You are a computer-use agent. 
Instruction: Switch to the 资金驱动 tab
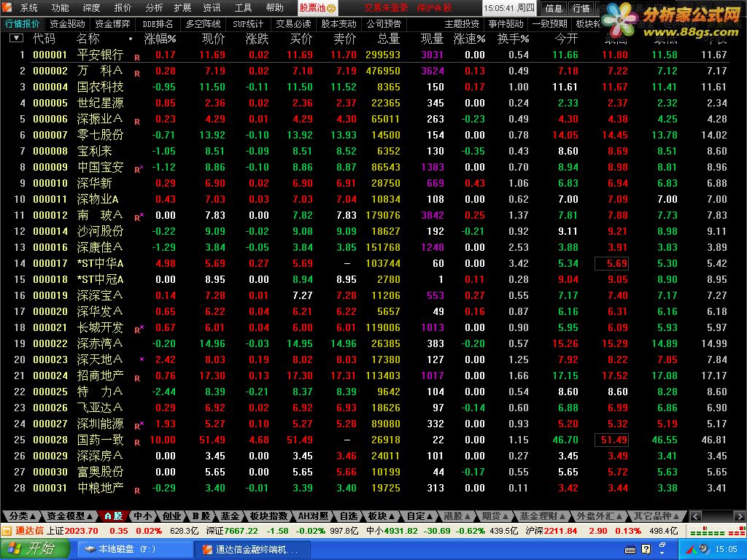tap(66, 24)
